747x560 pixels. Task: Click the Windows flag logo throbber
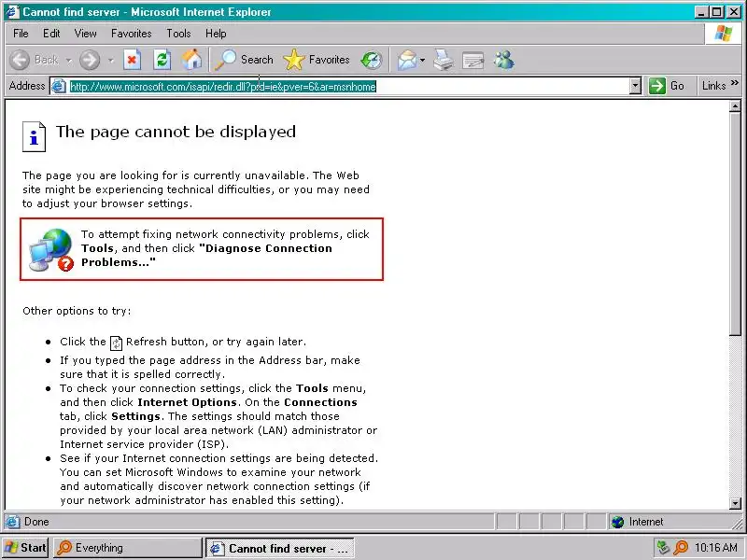point(723,34)
